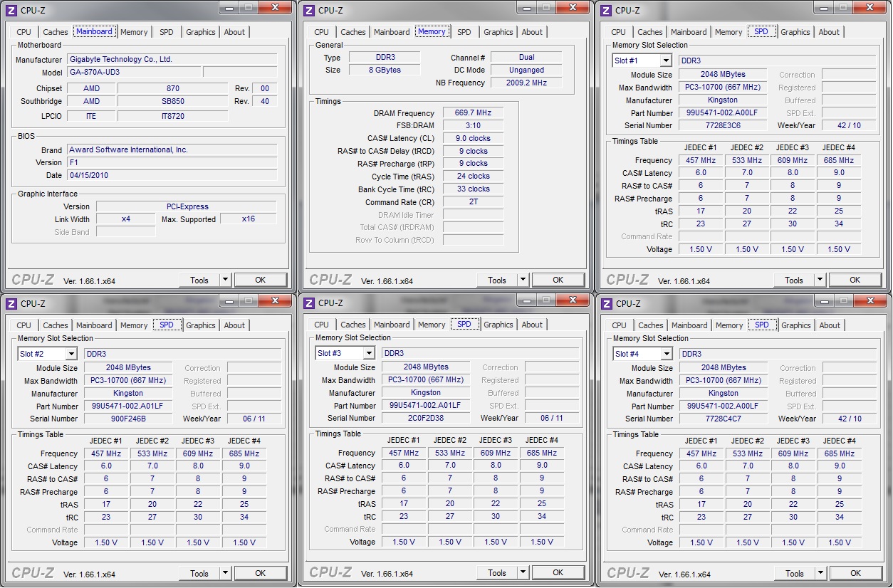Click OK in the Mainboard window
Viewport: 893px width, 588px height.
[x=261, y=280]
